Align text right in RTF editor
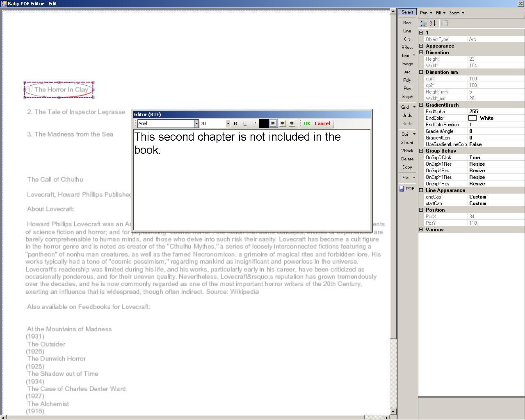The image size is (525, 420). pos(292,123)
